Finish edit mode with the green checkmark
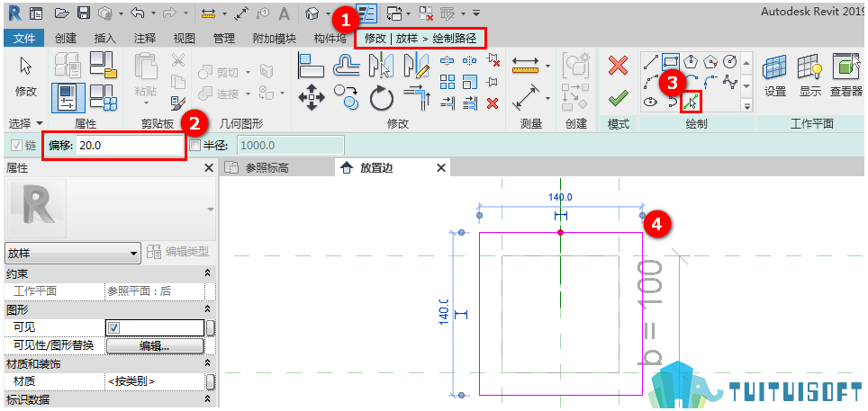Image resolution: width=868 pixels, height=411 pixels. (x=618, y=99)
